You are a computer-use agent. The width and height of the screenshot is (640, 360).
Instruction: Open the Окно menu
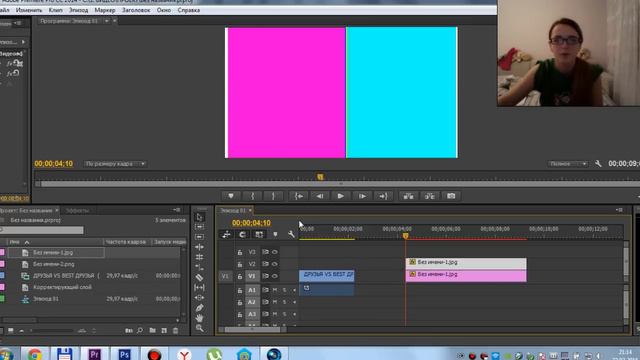164,10
